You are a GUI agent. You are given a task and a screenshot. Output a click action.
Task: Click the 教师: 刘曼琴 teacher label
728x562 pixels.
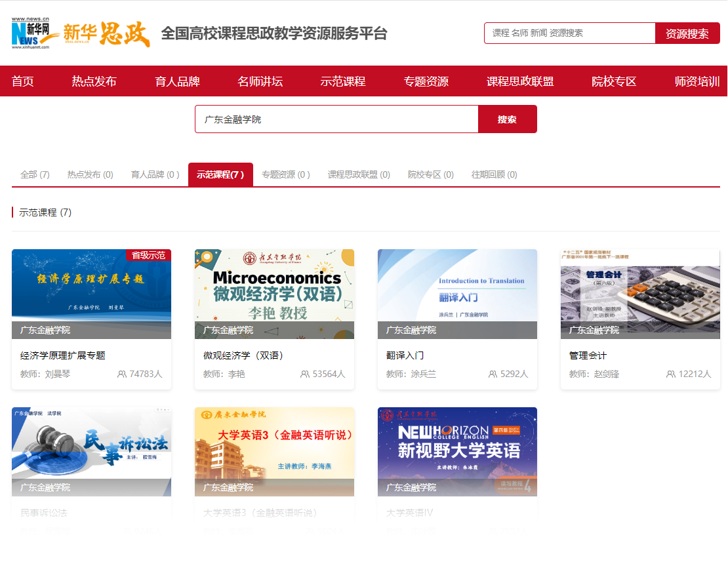click(x=45, y=374)
